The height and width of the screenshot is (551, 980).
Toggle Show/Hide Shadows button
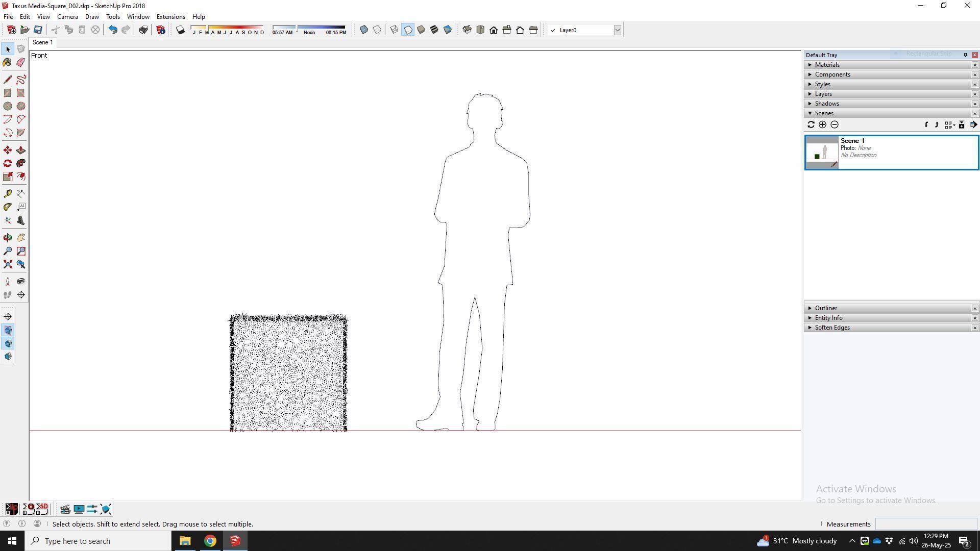(x=180, y=30)
